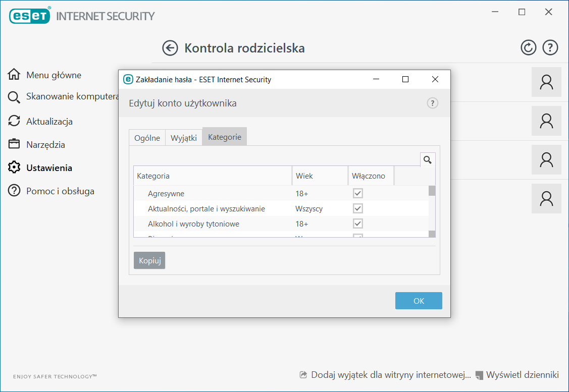569x392 pixels.
Task: Confirm the dialog with the OK button
Action: point(419,301)
